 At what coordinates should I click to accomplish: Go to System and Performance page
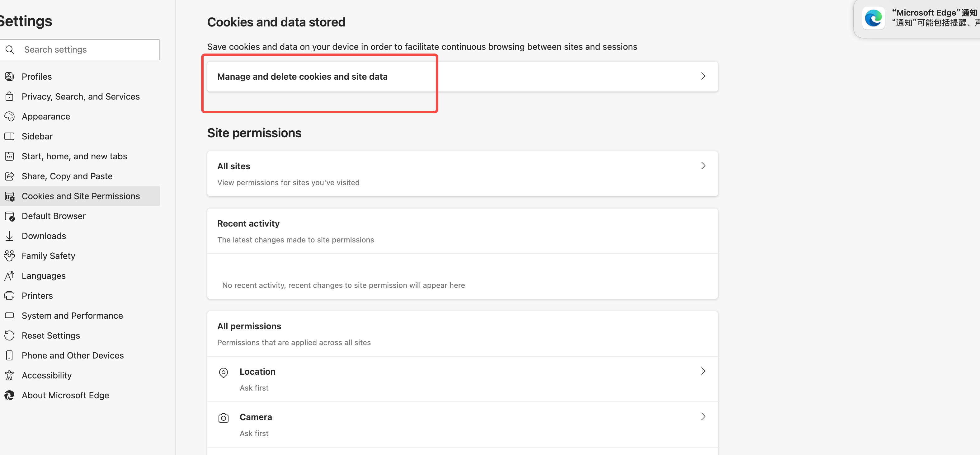point(72,316)
